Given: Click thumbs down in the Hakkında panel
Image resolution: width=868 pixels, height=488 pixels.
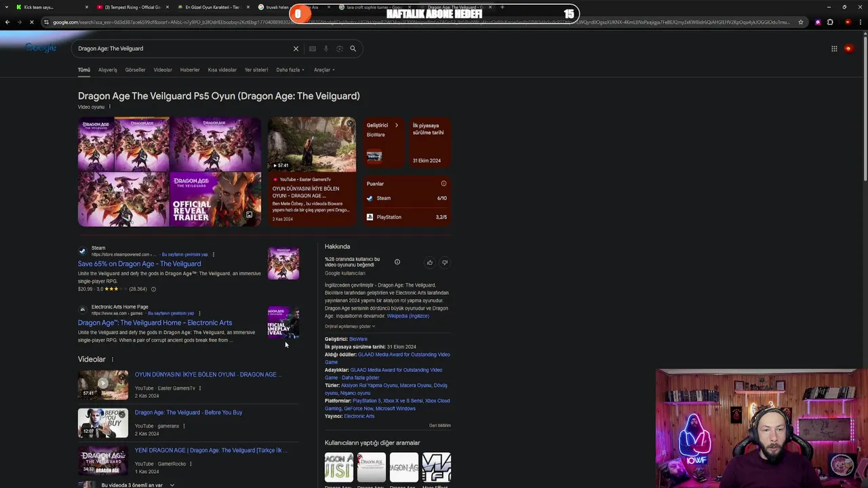Looking at the screenshot, I should (445, 262).
